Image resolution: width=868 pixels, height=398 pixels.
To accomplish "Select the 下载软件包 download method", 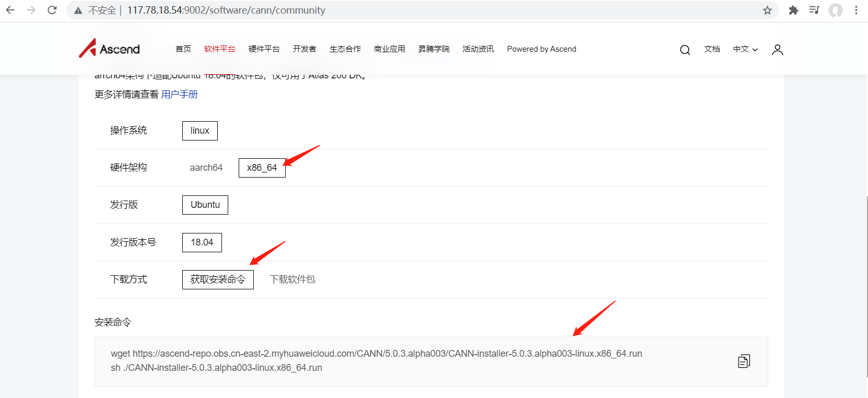I will 292,279.
